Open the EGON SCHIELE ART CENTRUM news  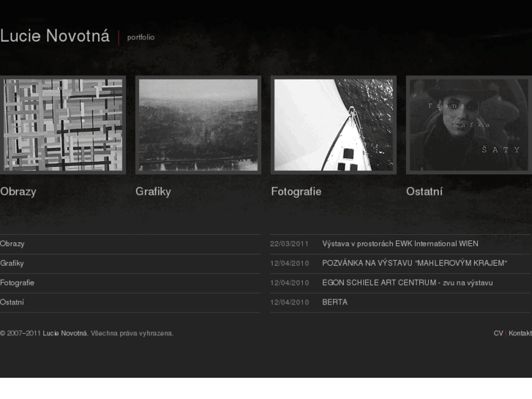coord(407,283)
